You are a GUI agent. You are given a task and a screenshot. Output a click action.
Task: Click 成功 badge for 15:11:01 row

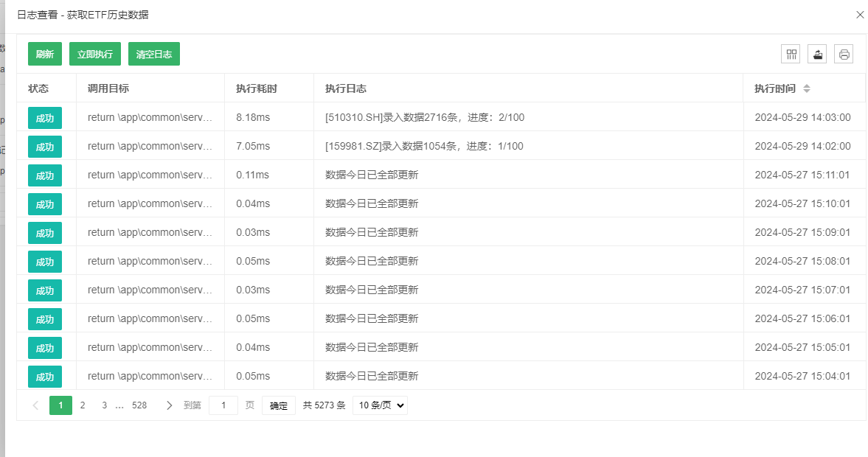[x=45, y=175]
